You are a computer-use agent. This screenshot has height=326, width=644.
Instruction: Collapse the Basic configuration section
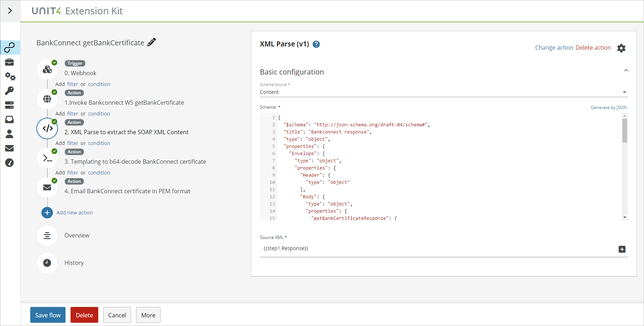[626, 71]
